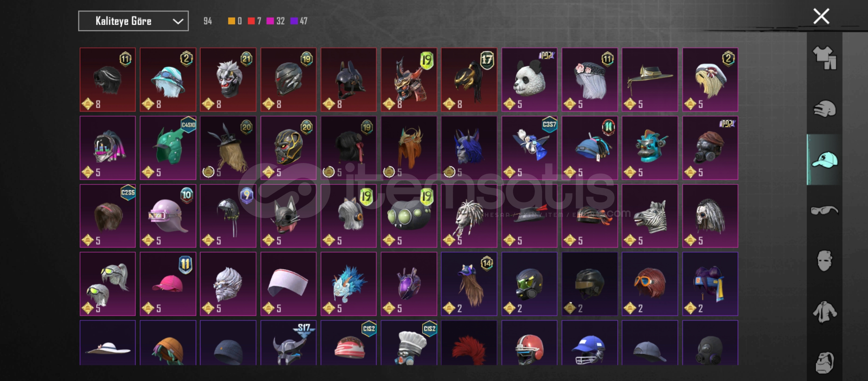The width and height of the screenshot is (868, 381).
Task: Open the face mask category icon
Action: pos(824,261)
